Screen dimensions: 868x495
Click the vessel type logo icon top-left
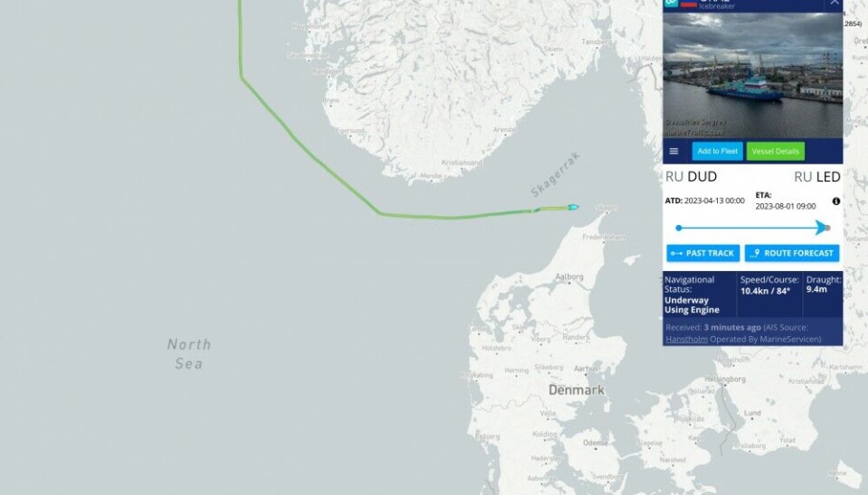point(671,3)
